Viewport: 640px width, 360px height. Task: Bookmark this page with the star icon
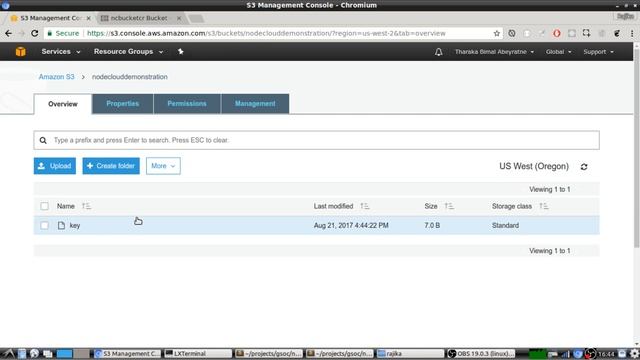[496, 33]
